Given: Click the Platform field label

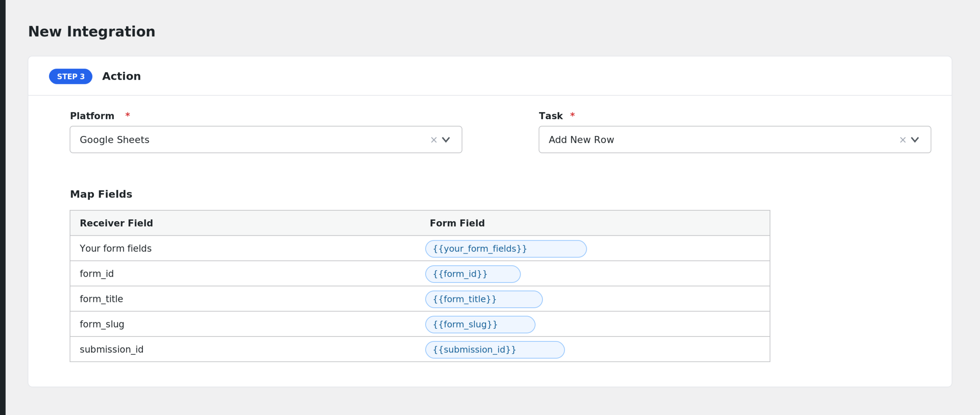Looking at the screenshot, I should tap(92, 116).
